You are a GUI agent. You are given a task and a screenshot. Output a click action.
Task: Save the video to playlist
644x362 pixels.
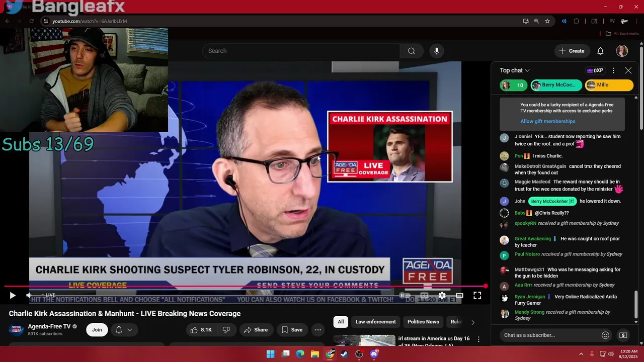coord(292,330)
